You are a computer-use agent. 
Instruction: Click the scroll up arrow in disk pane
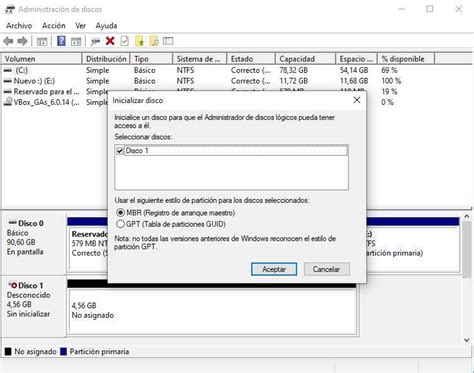click(467, 216)
